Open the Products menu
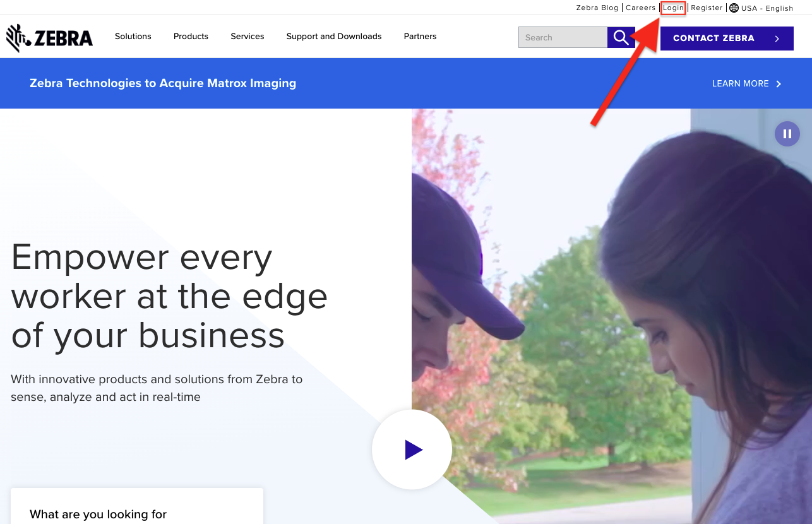The width and height of the screenshot is (812, 524). (x=191, y=37)
